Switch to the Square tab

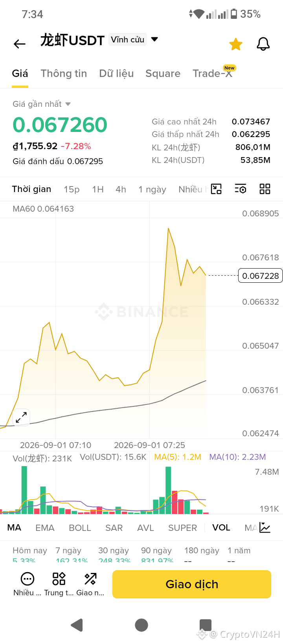coord(163,73)
